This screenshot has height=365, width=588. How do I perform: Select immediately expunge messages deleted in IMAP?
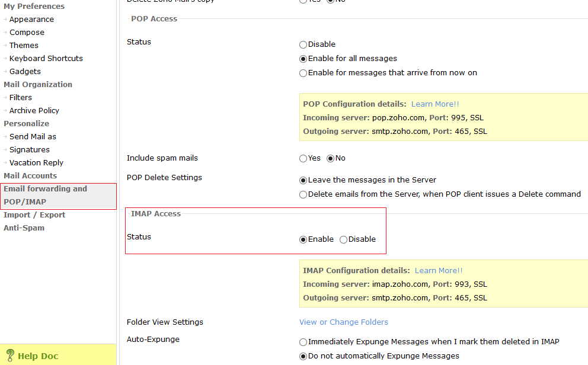(x=303, y=342)
